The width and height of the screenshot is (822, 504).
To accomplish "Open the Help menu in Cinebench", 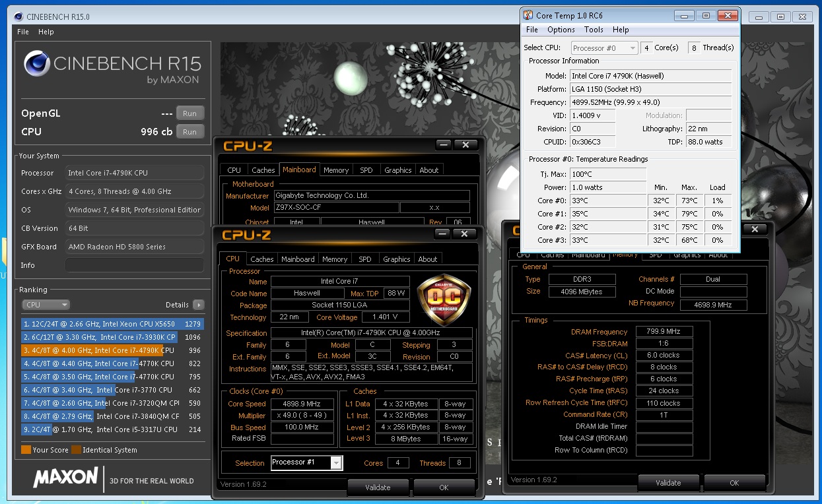I will pos(46,32).
